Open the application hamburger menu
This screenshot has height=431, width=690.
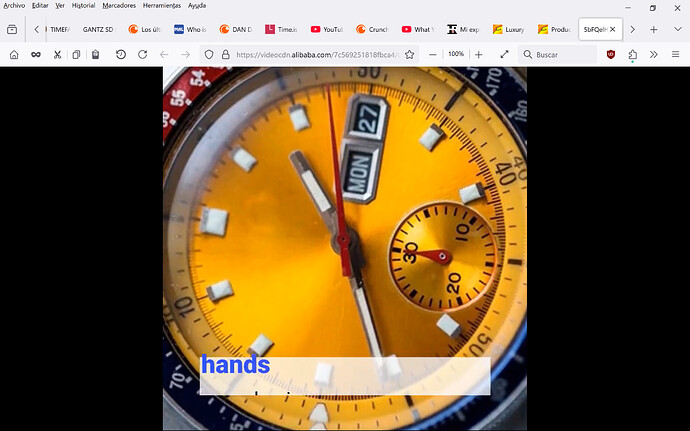(675, 55)
